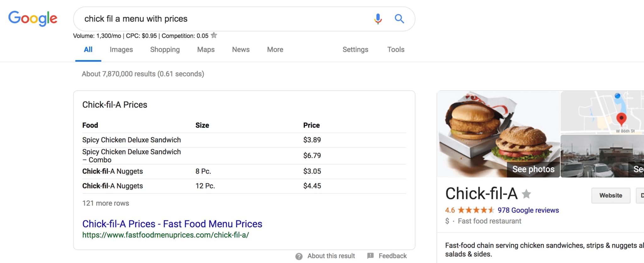Click the star beside Chick-fil-A title
This screenshot has height=263, width=644.
[x=526, y=194]
